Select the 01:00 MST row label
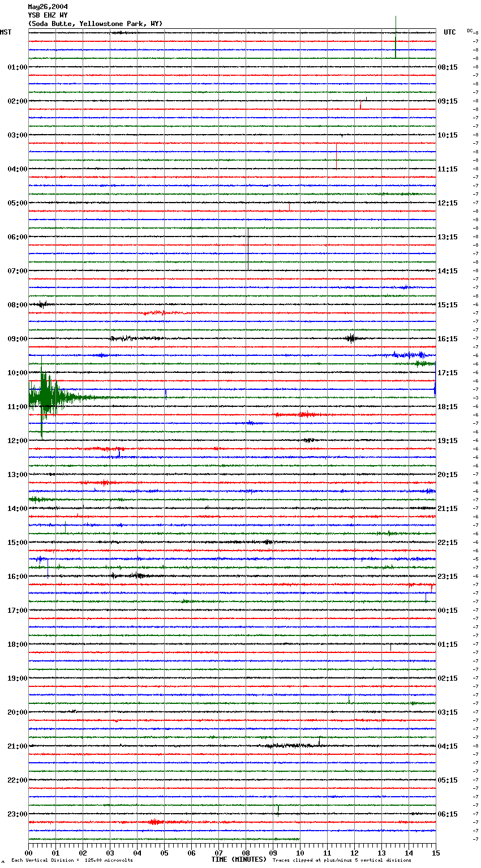This screenshot has height=868, width=481. coord(18,67)
